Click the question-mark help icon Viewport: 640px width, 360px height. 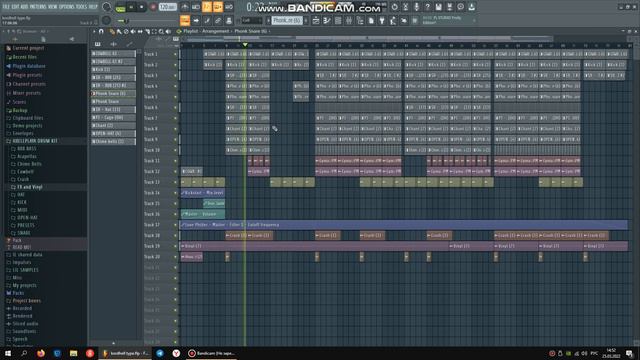pos(427,7)
